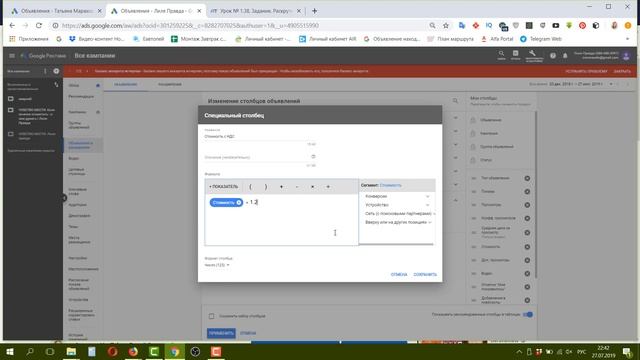
Task: Open the «Telegram Web» bookmark
Action: pyautogui.click(x=541, y=39)
